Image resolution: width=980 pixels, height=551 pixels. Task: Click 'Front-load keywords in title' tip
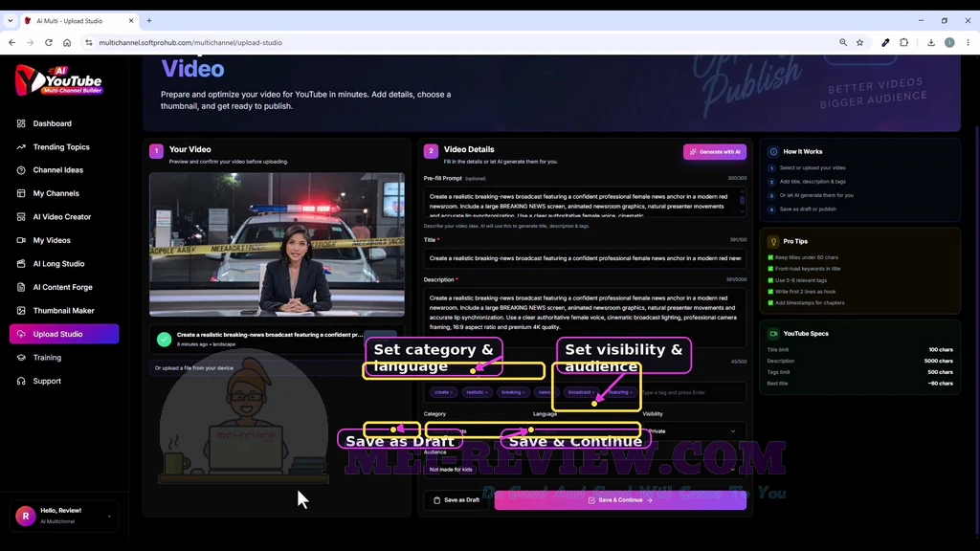click(x=808, y=269)
